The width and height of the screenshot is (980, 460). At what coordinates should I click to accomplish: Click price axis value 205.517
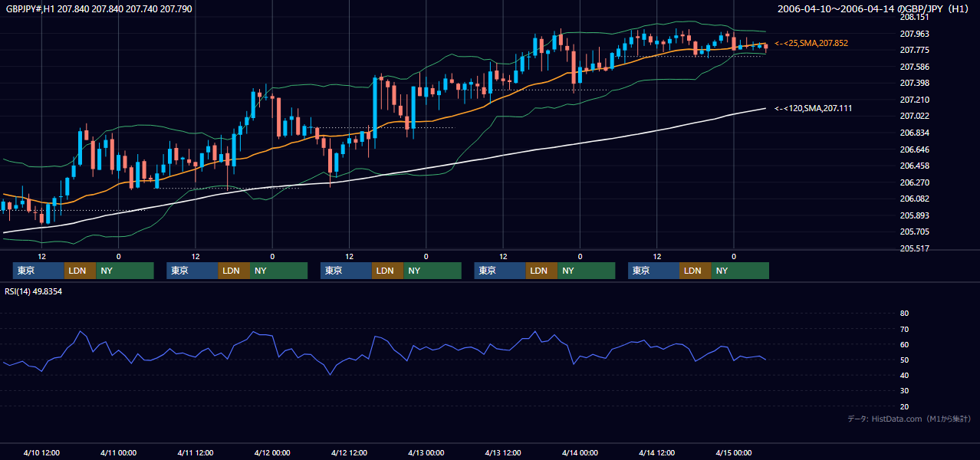(914, 248)
